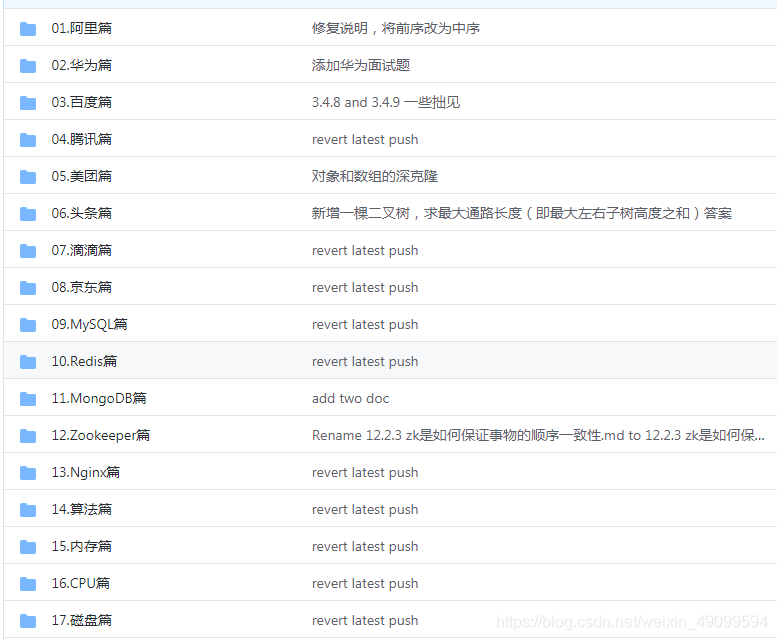This screenshot has width=777, height=640.
Task: Click revert latest push in 15.内存篇 row
Action: (x=365, y=546)
